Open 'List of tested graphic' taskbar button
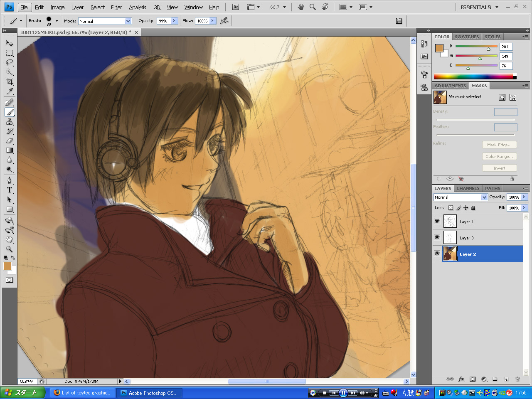The width and height of the screenshot is (532, 399). [82, 393]
